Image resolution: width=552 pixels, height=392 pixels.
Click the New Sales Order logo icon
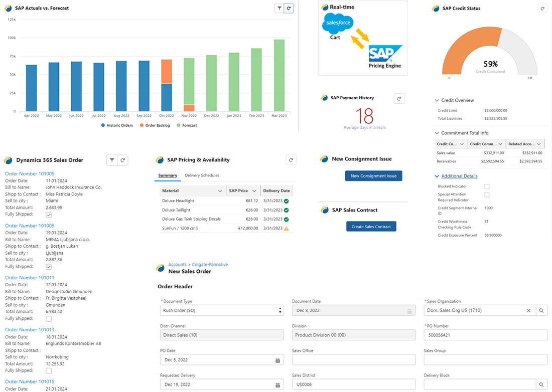(x=160, y=268)
